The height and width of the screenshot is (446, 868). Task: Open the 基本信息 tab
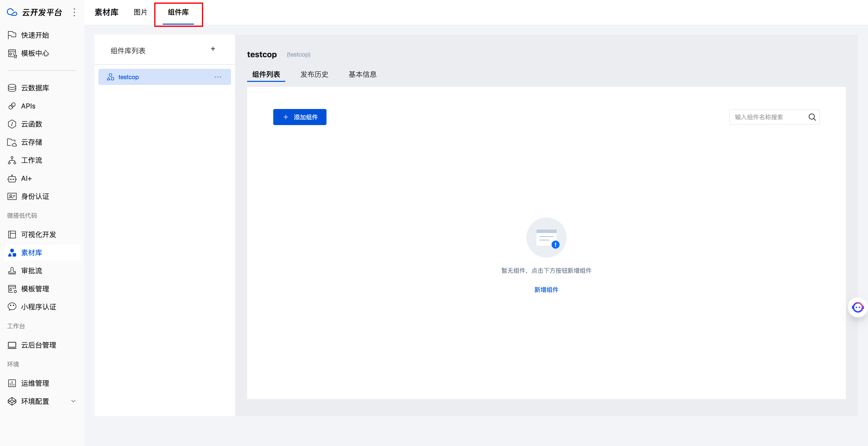coord(362,74)
